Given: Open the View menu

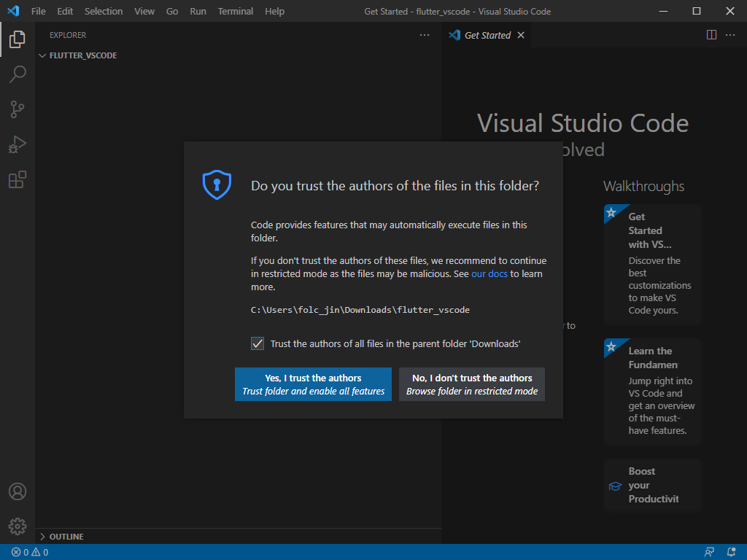Looking at the screenshot, I should click(144, 11).
